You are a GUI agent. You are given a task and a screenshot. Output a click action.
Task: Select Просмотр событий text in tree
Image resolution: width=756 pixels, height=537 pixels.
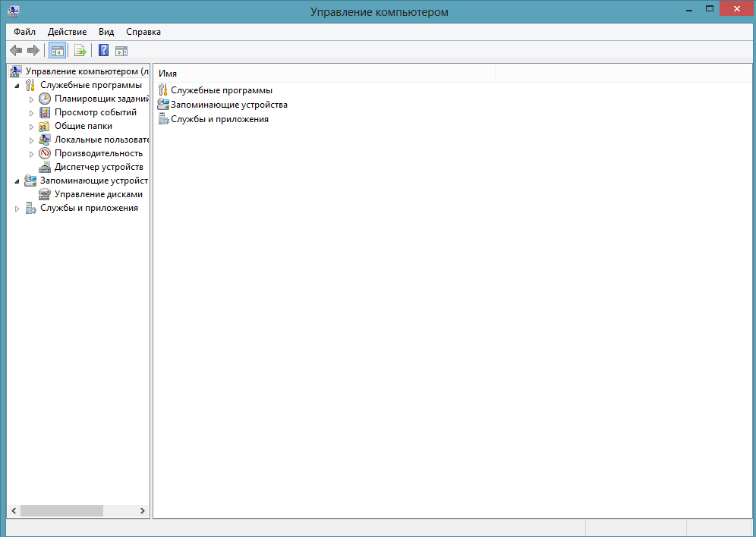click(x=96, y=112)
